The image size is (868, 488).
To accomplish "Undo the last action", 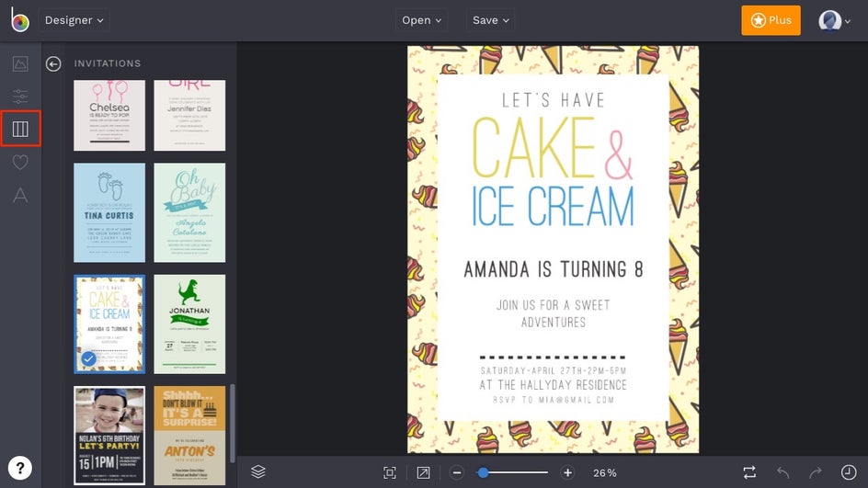I will [x=782, y=472].
